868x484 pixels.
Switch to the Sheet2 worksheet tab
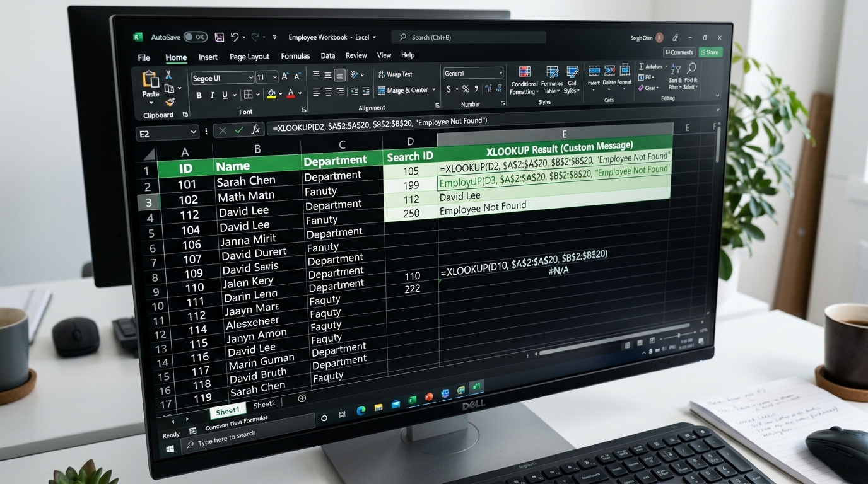(264, 405)
